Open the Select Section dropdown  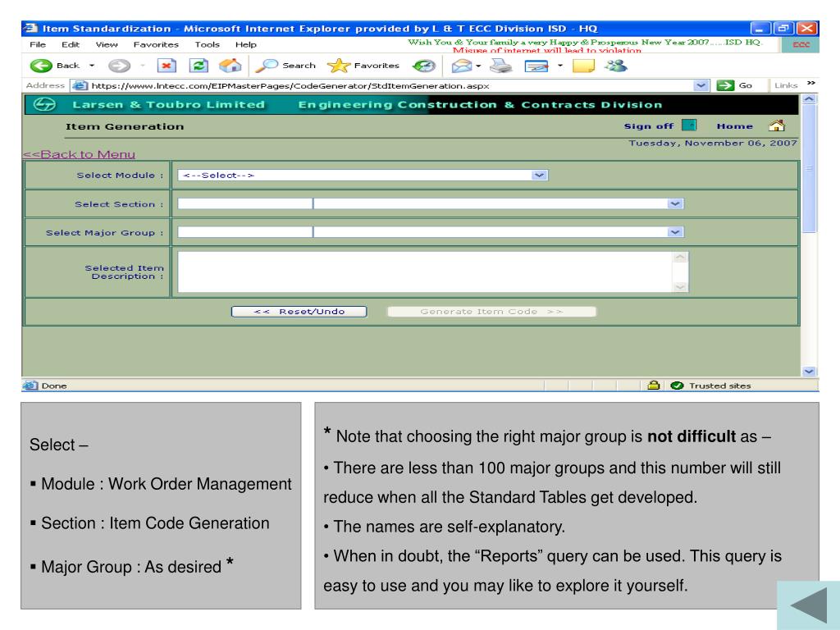[676, 204]
